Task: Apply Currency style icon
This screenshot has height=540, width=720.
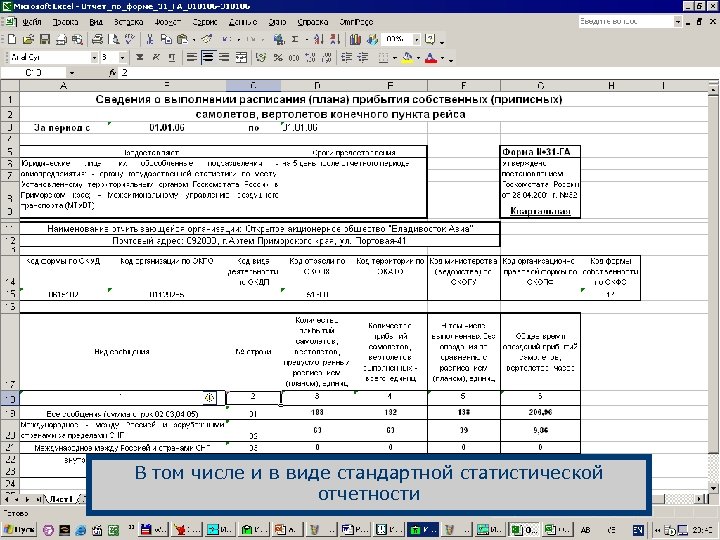Action: [x=261, y=57]
